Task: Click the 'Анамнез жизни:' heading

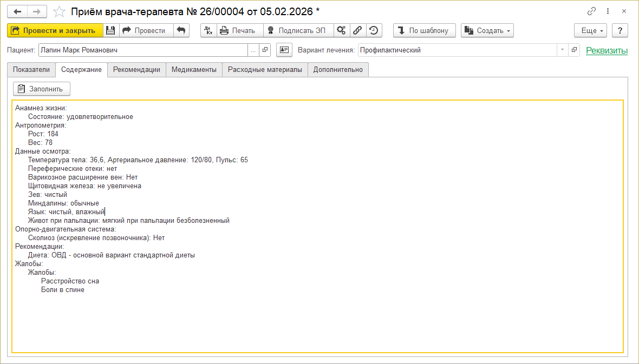Action: pyautogui.click(x=41, y=108)
